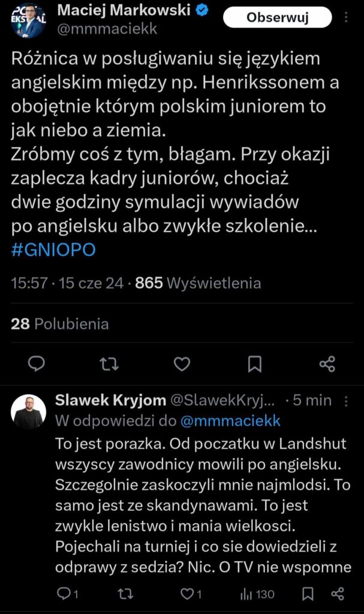Share Slawek Kryjom's reply
This screenshot has width=364, height=614.
click(x=337, y=594)
